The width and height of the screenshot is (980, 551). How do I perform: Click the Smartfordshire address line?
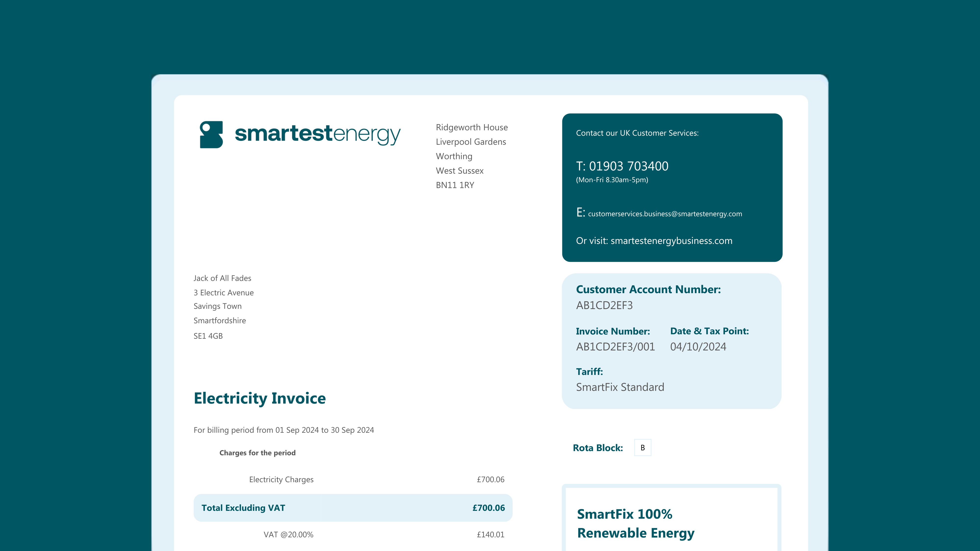(220, 321)
